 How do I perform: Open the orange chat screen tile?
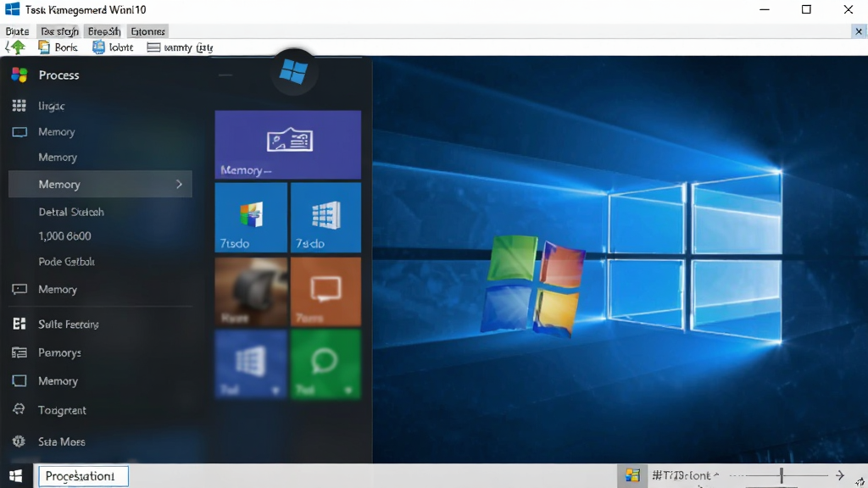pos(325,291)
